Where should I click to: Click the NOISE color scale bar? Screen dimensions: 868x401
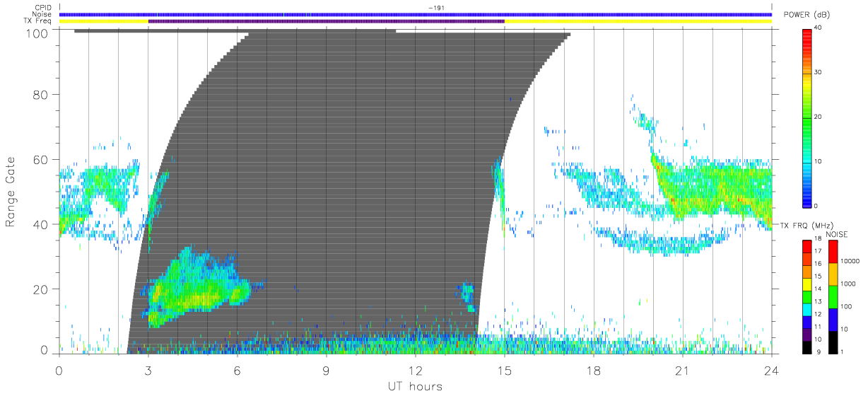click(x=833, y=296)
